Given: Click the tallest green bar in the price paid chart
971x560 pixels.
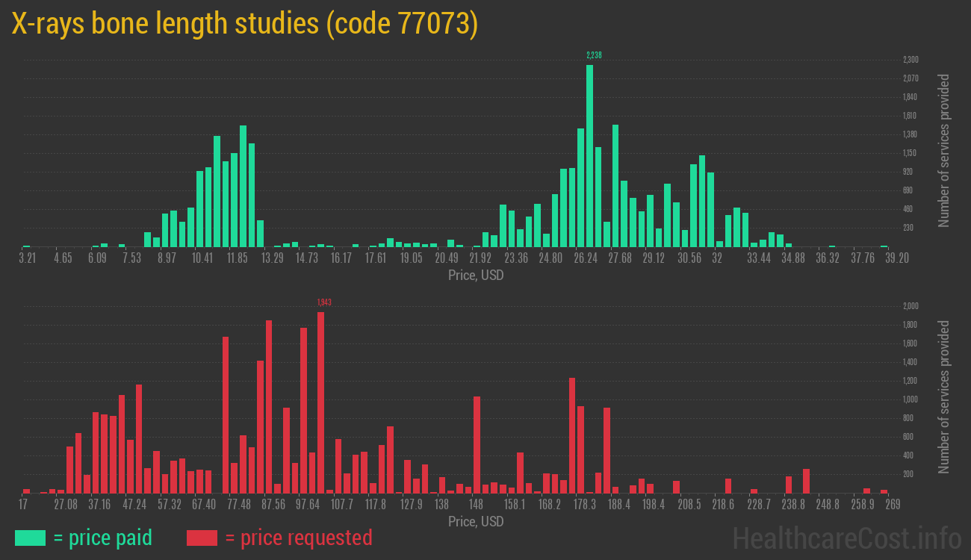Looking at the screenshot, I should click(x=589, y=155).
